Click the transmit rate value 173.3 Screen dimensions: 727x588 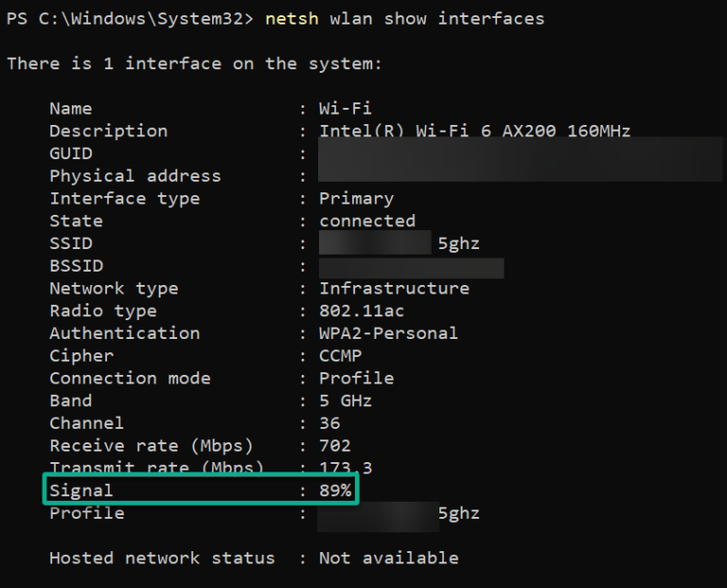346,468
